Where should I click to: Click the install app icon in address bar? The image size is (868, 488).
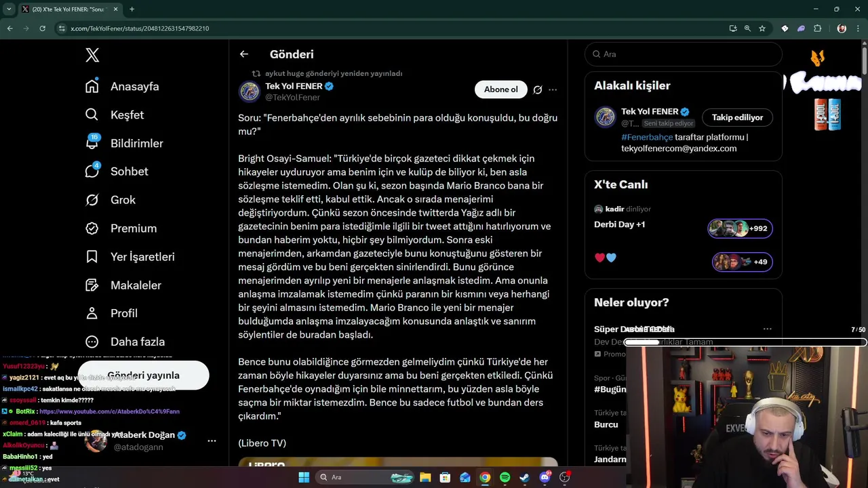pyautogui.click(x=733, y=28)
